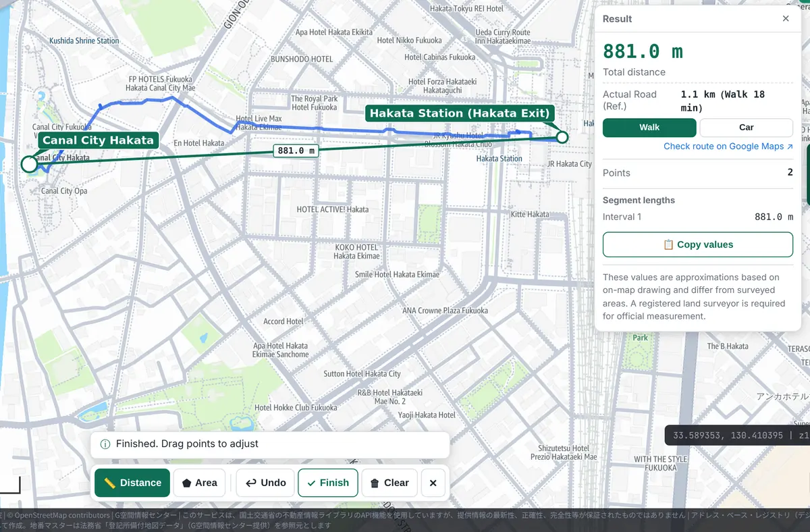This screenshot has width=810, height=532.
Task: Click Sutton Hotel Hakata City label
Action: point(362,373)
